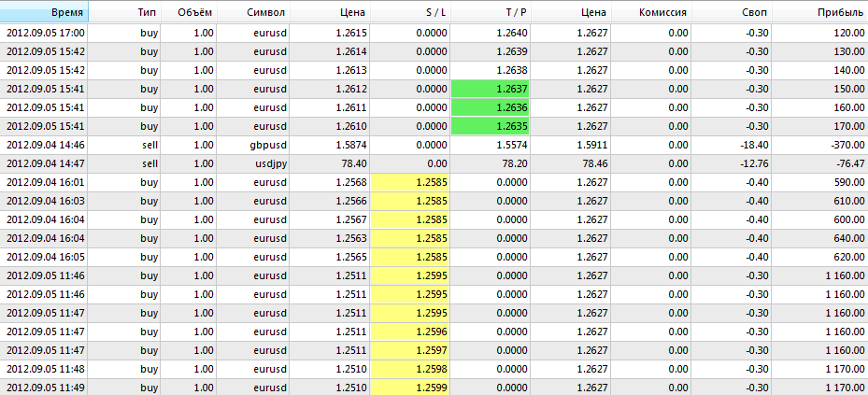Click the -18.40 swap value
868x395 pixels.
pos(755,146)
